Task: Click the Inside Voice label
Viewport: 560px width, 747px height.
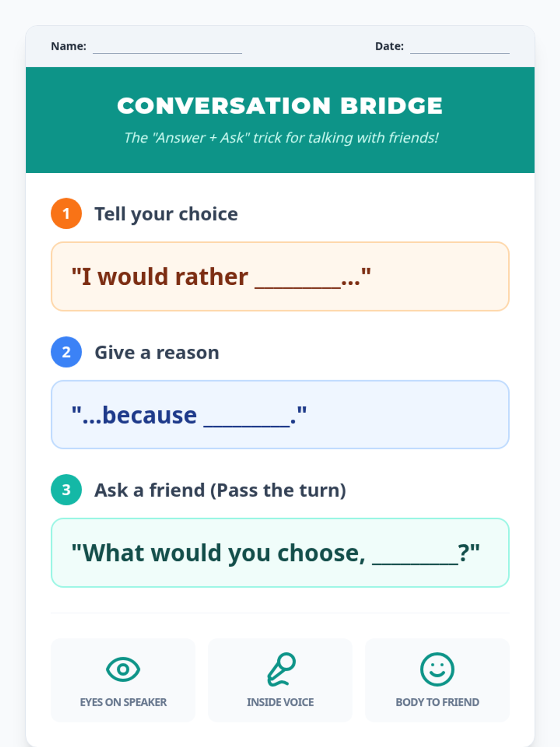Action: click(x=280, y=702)
